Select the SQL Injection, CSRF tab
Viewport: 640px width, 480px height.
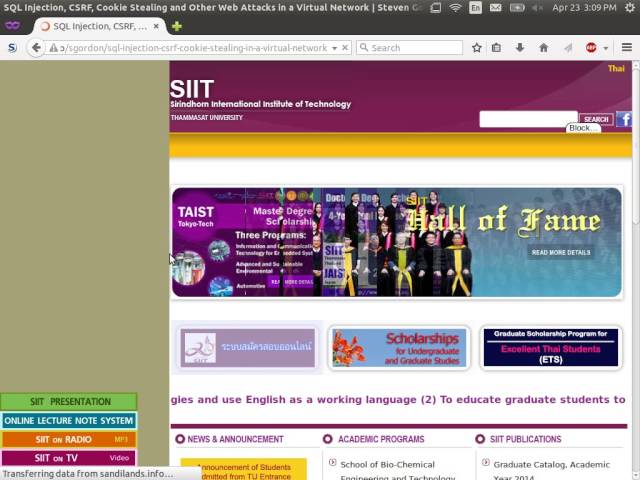pos(99,26)
